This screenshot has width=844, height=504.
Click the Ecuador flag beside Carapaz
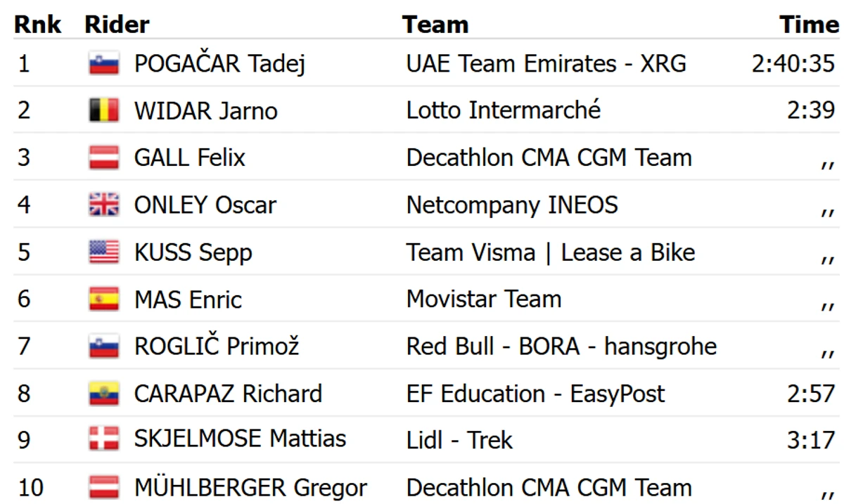point(104,393)
